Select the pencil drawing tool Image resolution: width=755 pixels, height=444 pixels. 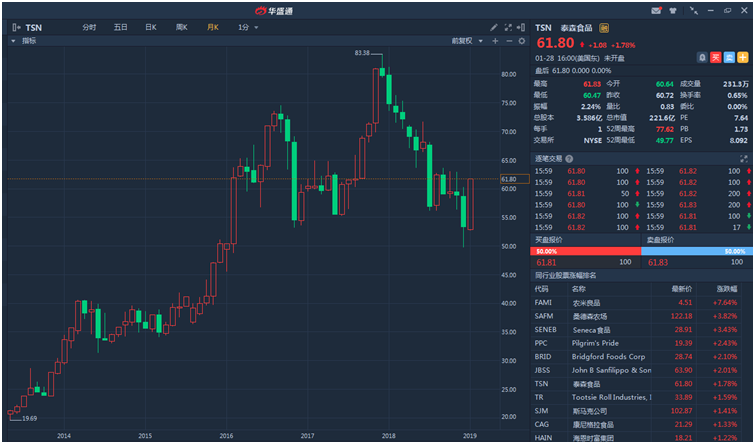[494, 27]
